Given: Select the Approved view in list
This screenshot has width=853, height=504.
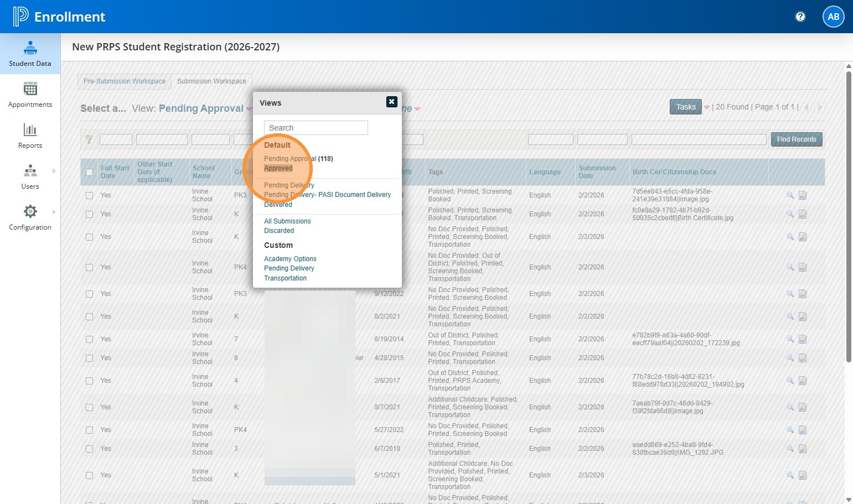Looking at the screenshot, I should [x=278, y=168].
